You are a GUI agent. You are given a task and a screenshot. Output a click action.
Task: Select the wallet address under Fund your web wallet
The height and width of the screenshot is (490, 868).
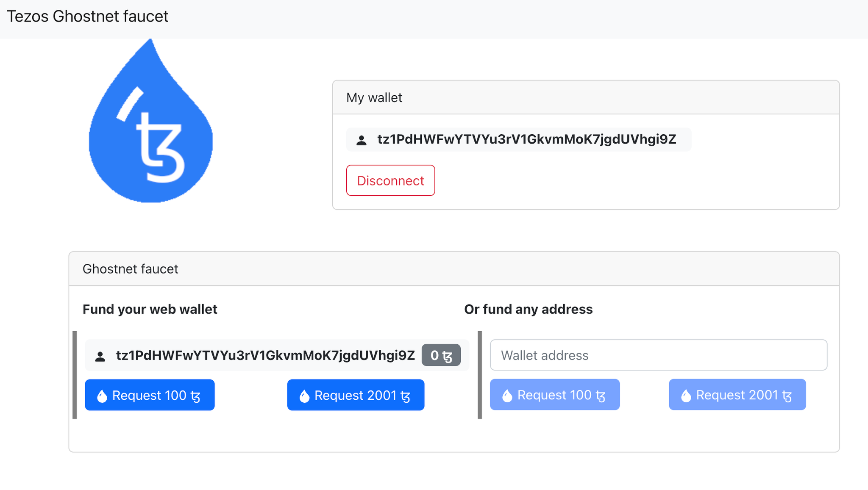pyautogui.click(x=265, y=355)
